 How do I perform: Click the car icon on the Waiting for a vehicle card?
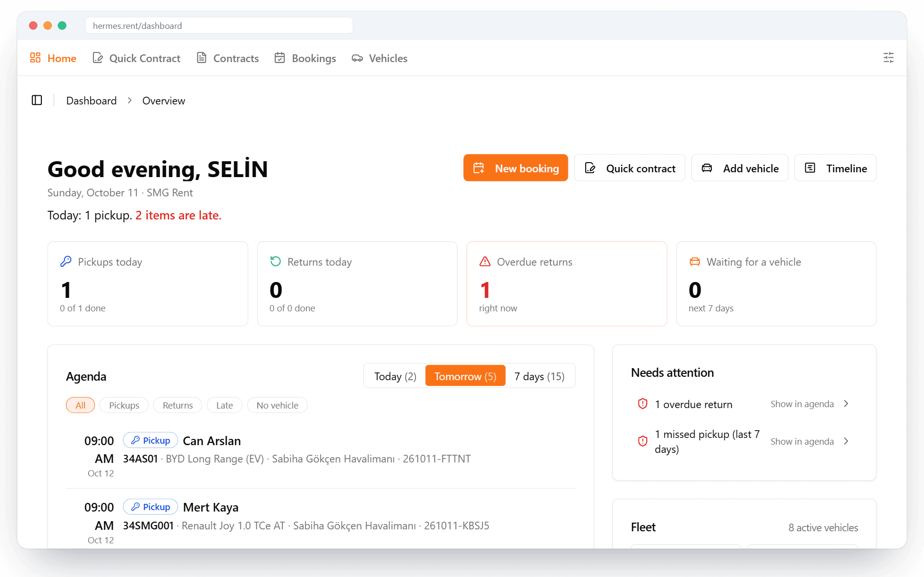tap(694, 261)
